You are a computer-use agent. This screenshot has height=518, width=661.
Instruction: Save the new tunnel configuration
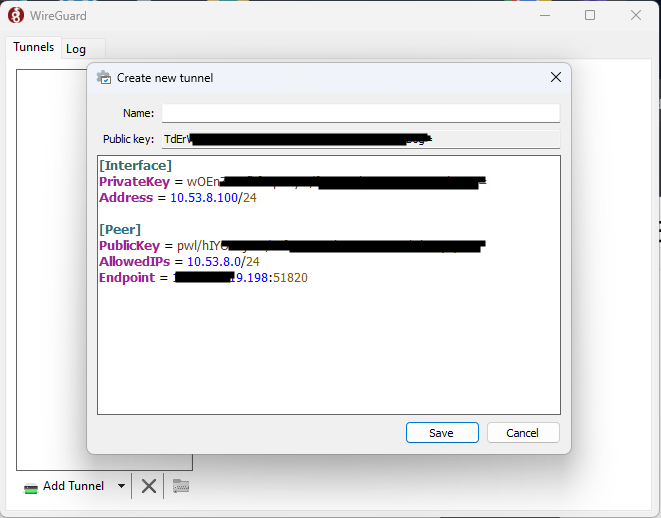(442, 432)
